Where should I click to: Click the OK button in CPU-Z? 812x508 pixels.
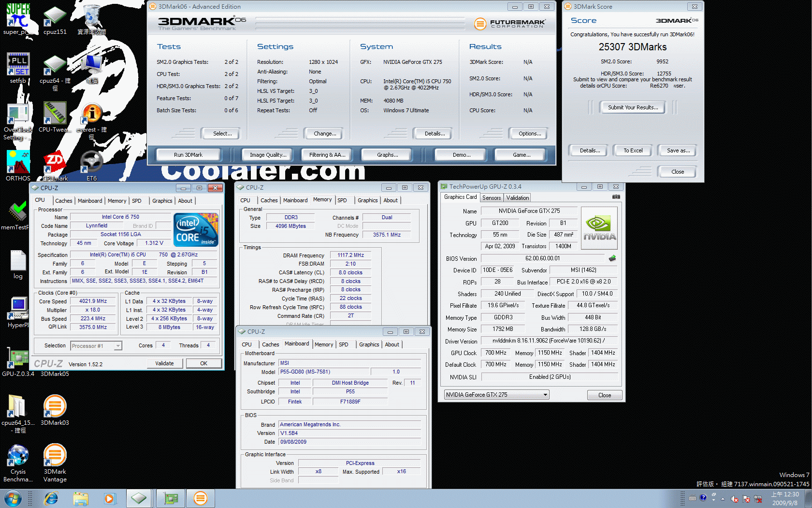tap(203, 363)
